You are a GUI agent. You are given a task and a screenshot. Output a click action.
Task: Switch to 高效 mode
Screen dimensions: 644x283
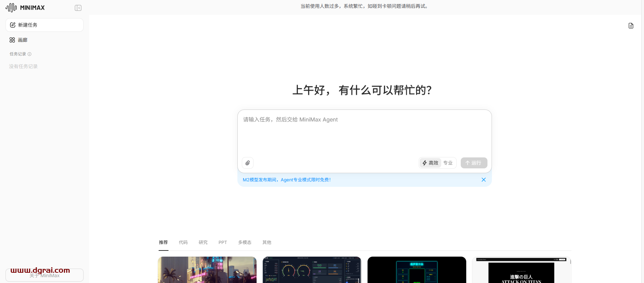tap(430, 163)
